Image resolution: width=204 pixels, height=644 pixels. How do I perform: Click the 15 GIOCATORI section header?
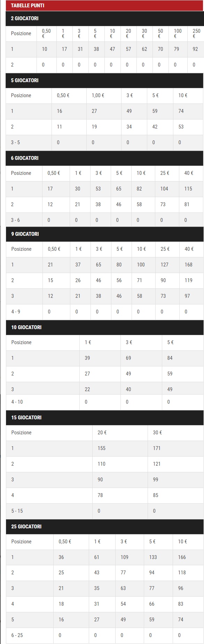104,417
